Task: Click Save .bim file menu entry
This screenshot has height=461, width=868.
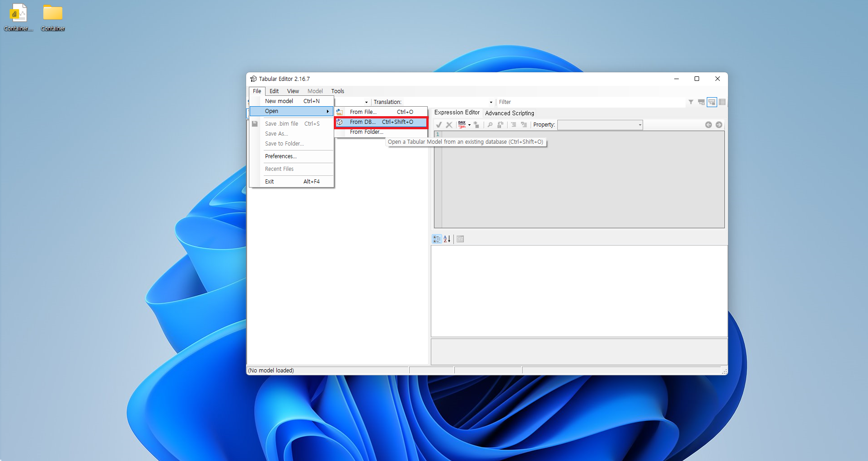Action: [x=292, y=123]
